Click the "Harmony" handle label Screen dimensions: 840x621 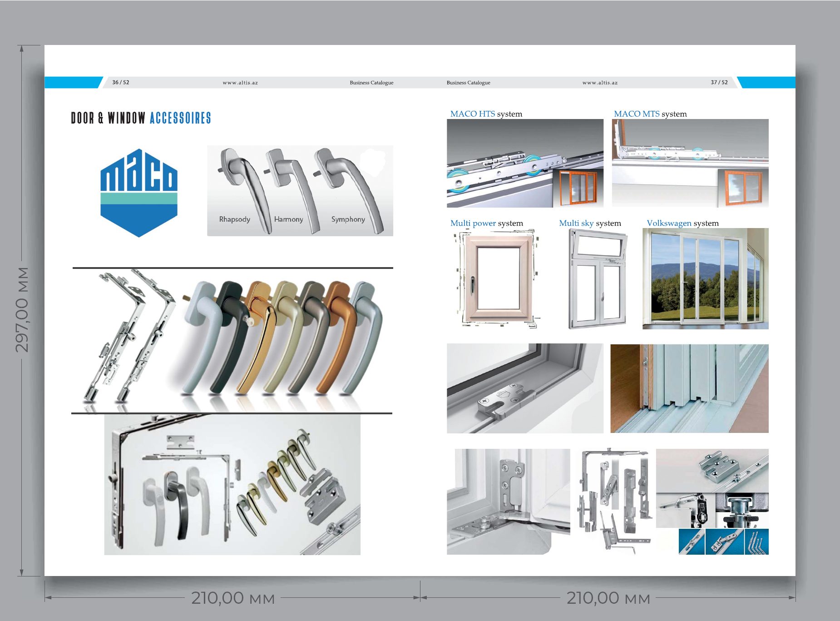click(x=288, y=219)
